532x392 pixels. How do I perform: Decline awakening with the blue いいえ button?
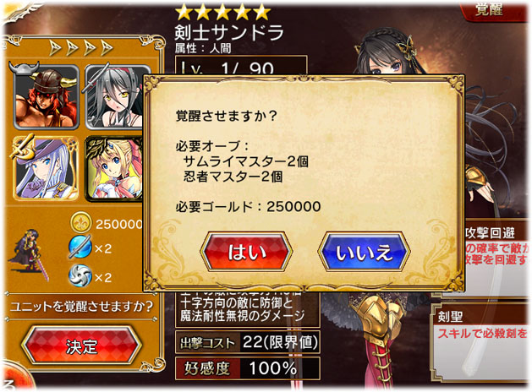pyautogui.click(x=364, y=252)
